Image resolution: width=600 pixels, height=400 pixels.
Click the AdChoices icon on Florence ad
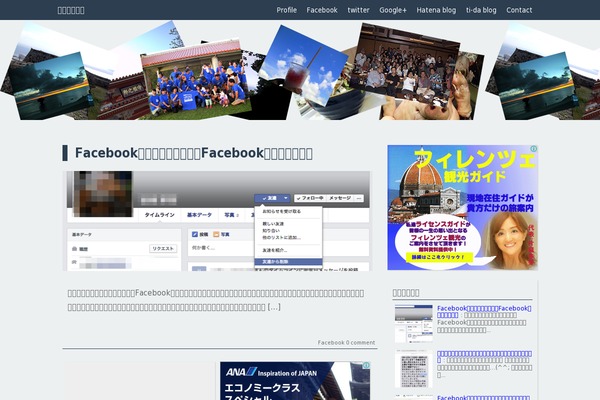coord(533,150)
